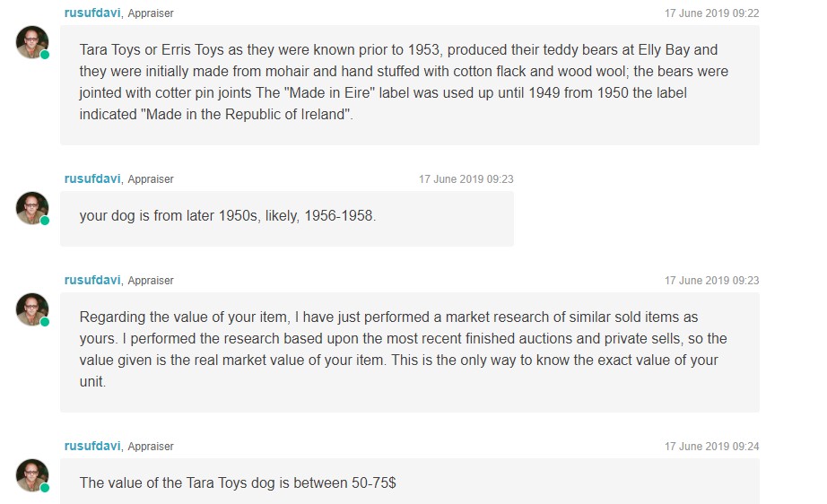Screen dimensions: 827x504
Task: Click timestamp above the "later 1950s" message
Action: (x=466, y=179)
